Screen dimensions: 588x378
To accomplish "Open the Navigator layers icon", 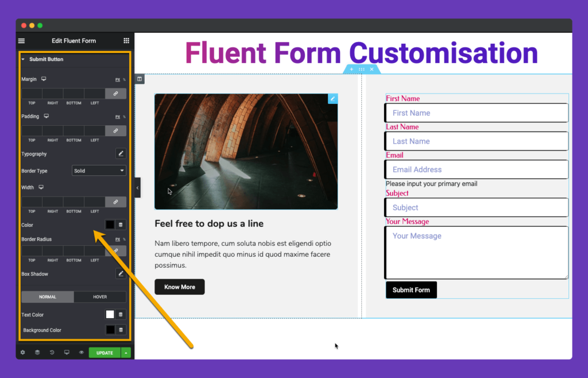I will (37, 352).
